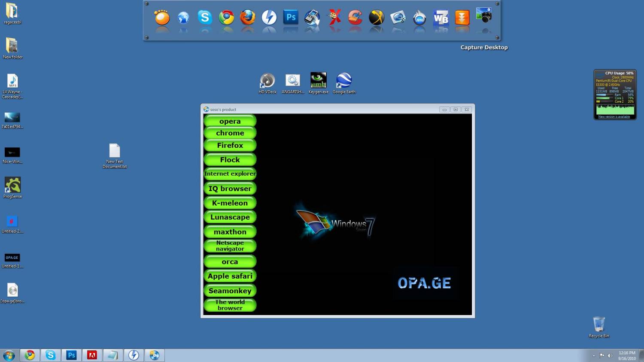The image size is (644, 362).
Task: Click the Photoshop icon in the dock
Action: (x=291, y=18)
